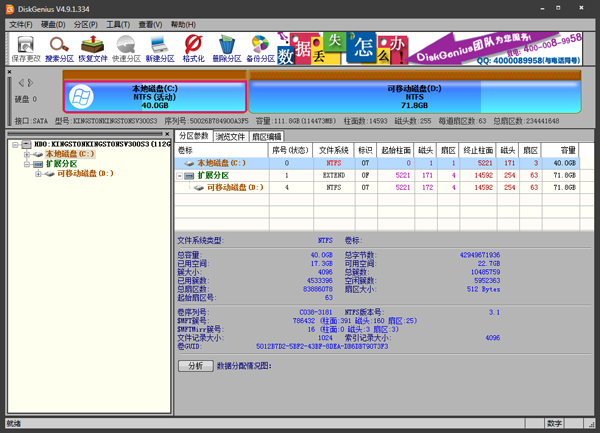Maximize the DiskGenius window
Screen dimensions: 600x433
point(558,8)
